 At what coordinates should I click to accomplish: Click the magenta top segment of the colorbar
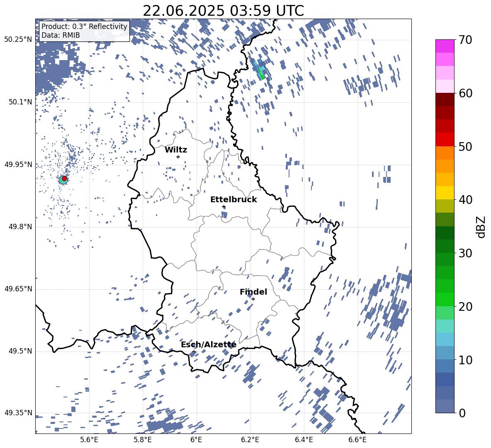coord(445,46)
